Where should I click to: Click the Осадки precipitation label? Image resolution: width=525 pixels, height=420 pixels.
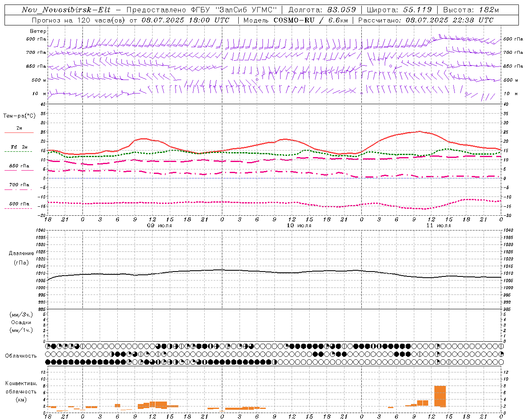tap(21, 322)
